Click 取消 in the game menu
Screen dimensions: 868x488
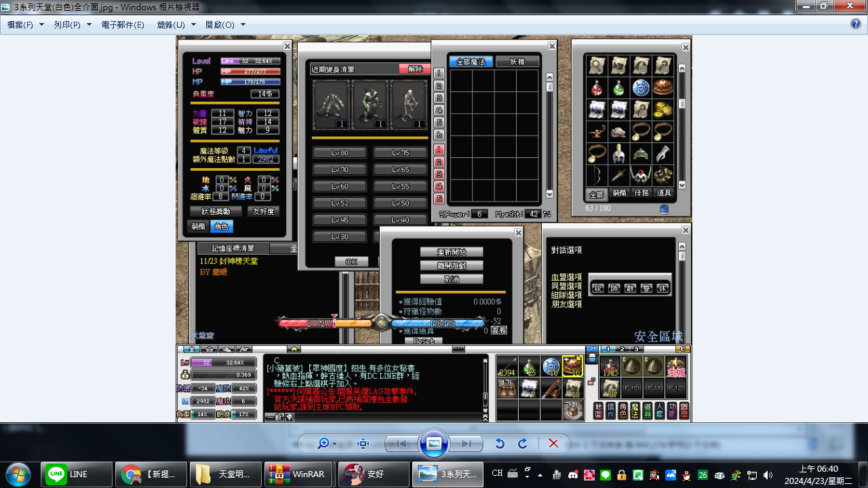pyautogui.click(x=452, y=279)
